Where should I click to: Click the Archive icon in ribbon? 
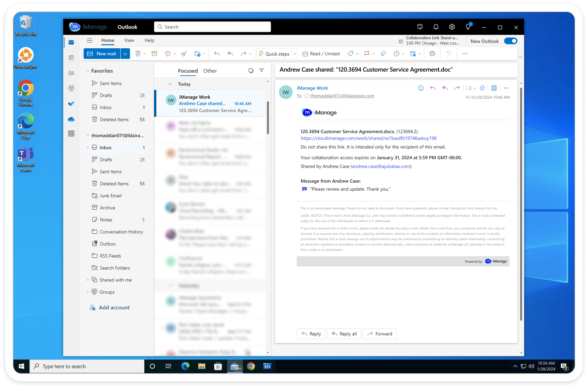pos(154,54)
